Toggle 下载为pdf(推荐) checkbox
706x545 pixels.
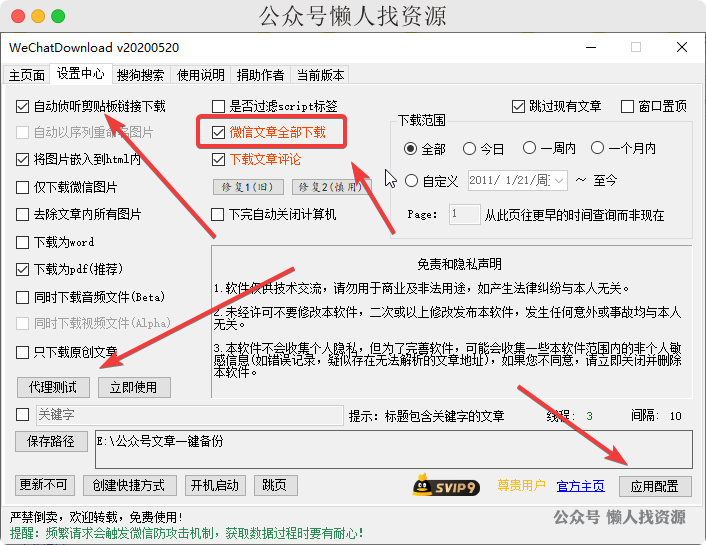coord(23,269)
